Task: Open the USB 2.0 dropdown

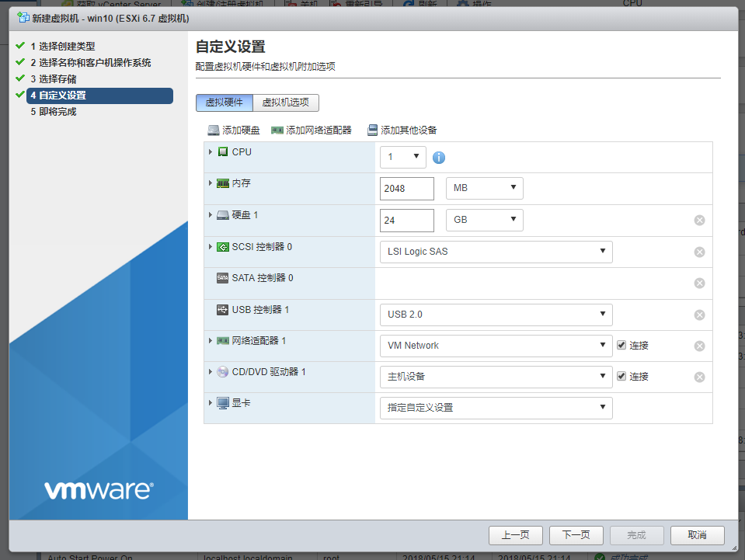Action: coord(496,315)
